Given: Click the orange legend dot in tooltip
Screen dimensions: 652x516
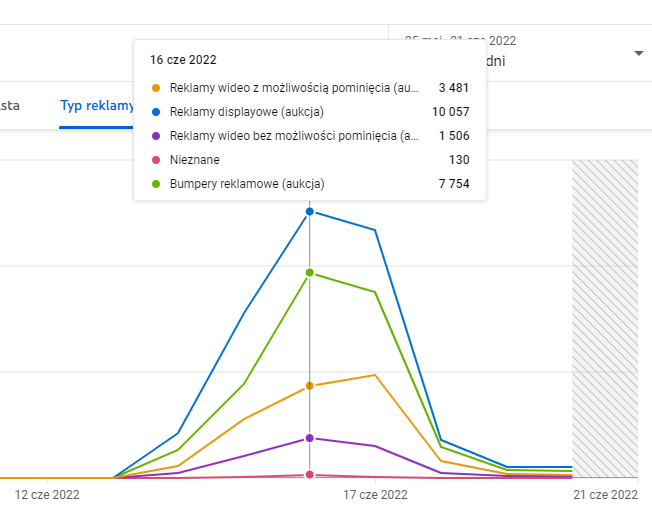Looking at the screenshot, I should tap(156, 87).
